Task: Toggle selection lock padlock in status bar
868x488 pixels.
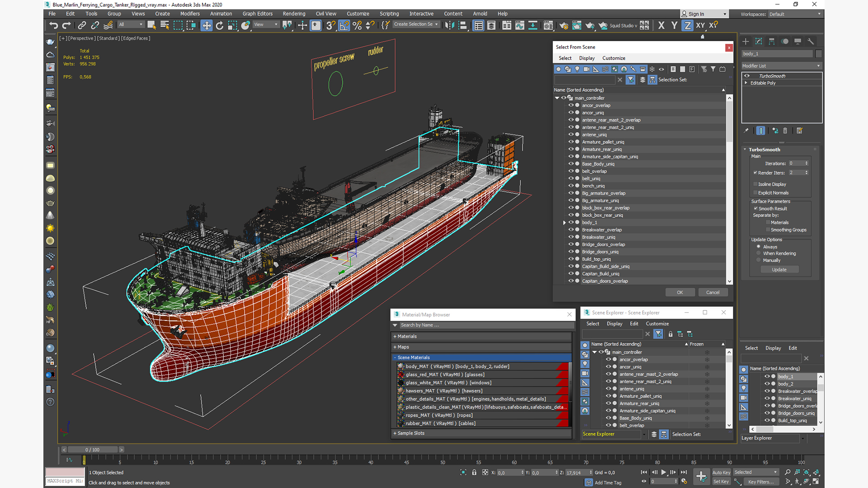Action: [474, 472]
